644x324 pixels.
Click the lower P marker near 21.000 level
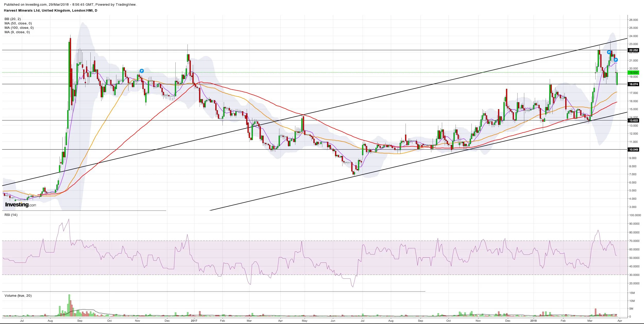click(616, 60)
